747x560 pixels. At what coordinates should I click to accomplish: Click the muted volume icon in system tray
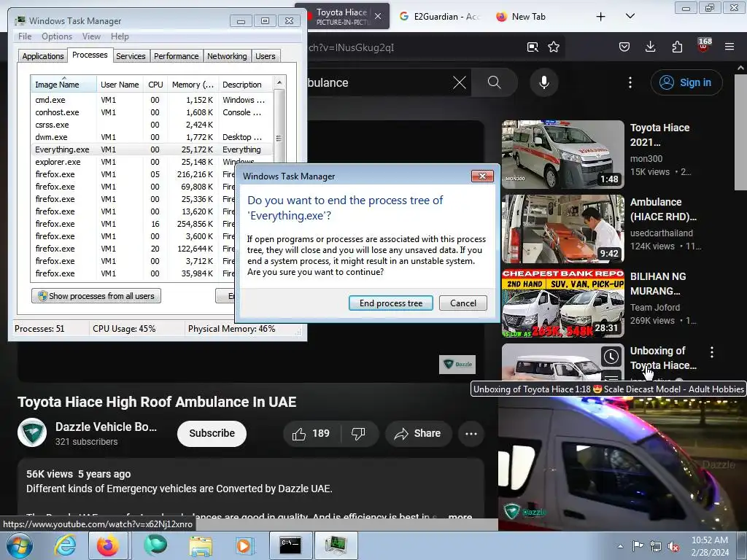[673, 546]
